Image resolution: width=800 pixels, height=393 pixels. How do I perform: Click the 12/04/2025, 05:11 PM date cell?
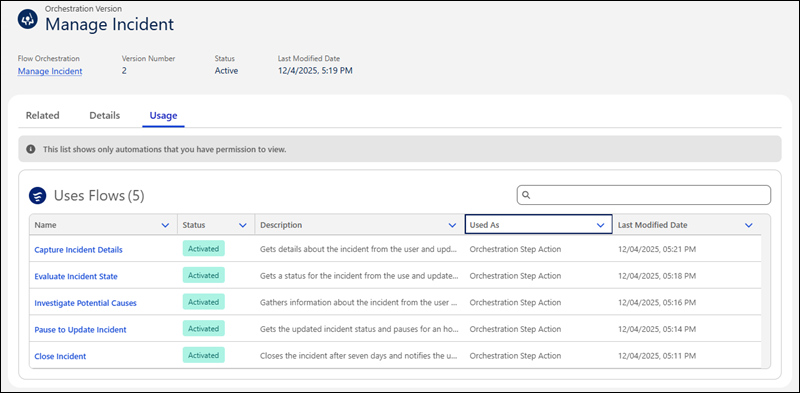657,356
